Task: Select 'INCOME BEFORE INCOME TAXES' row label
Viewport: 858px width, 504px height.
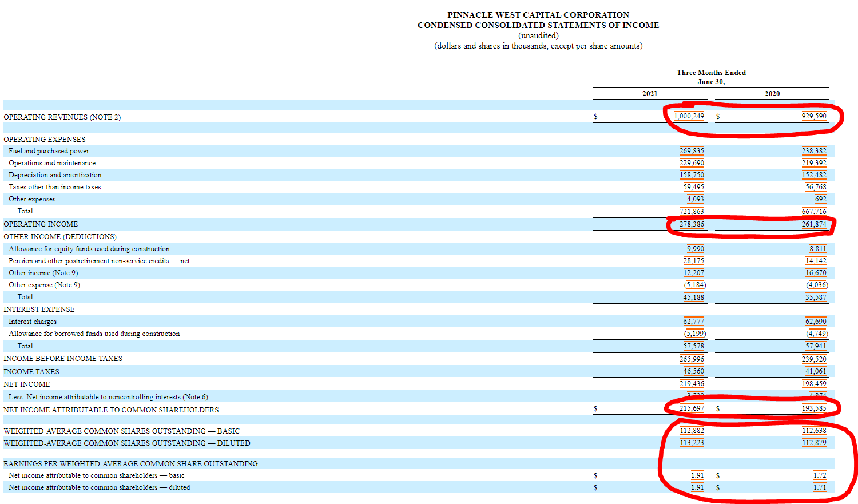Action: (x=63, y=359)
